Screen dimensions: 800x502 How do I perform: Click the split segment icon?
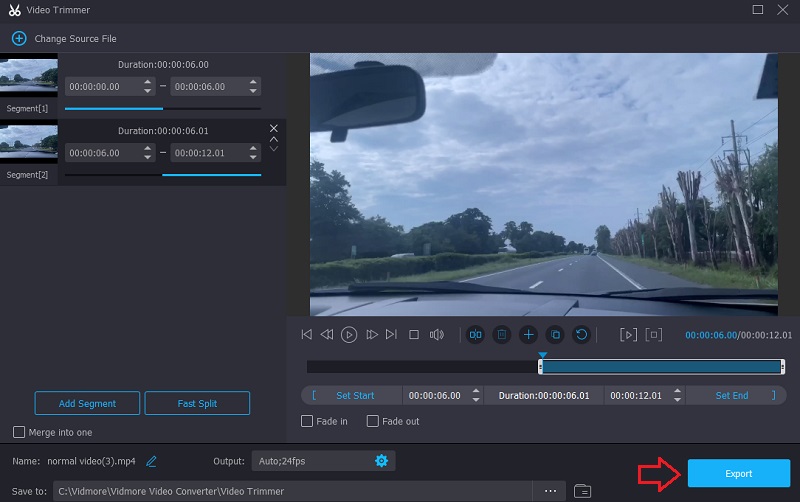[475, 335]
